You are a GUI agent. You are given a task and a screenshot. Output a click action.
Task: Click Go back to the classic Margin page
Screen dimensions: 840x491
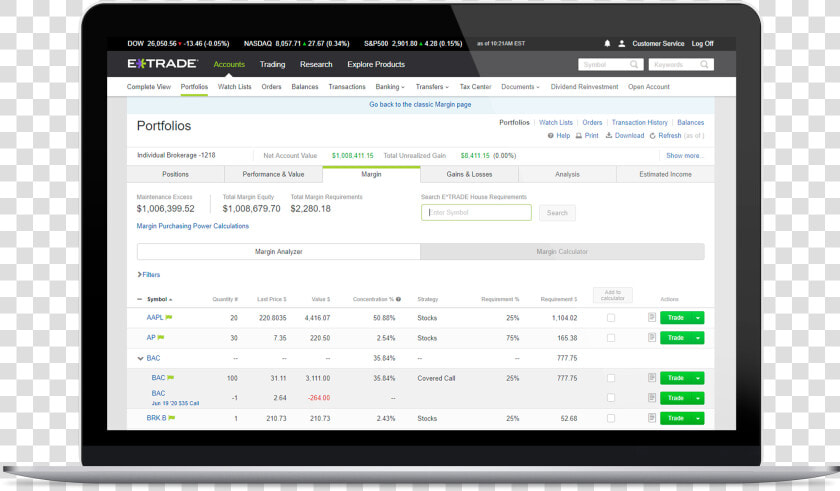[x=420, y=104]
